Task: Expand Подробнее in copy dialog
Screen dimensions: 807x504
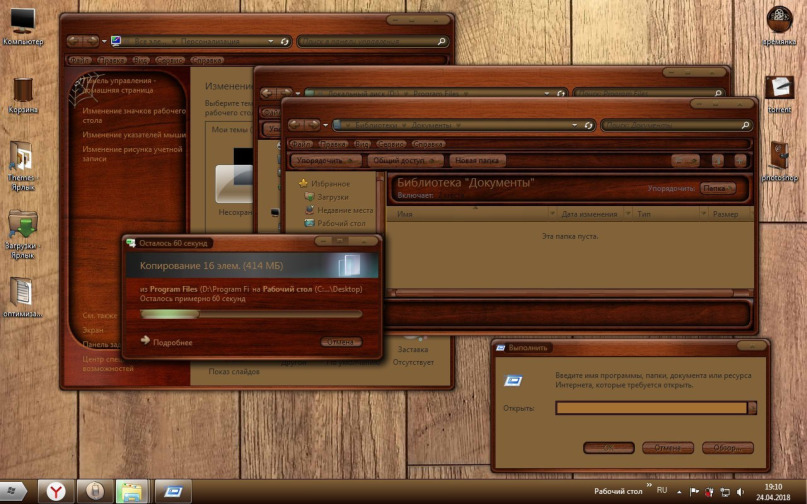Action: point(166,341)
